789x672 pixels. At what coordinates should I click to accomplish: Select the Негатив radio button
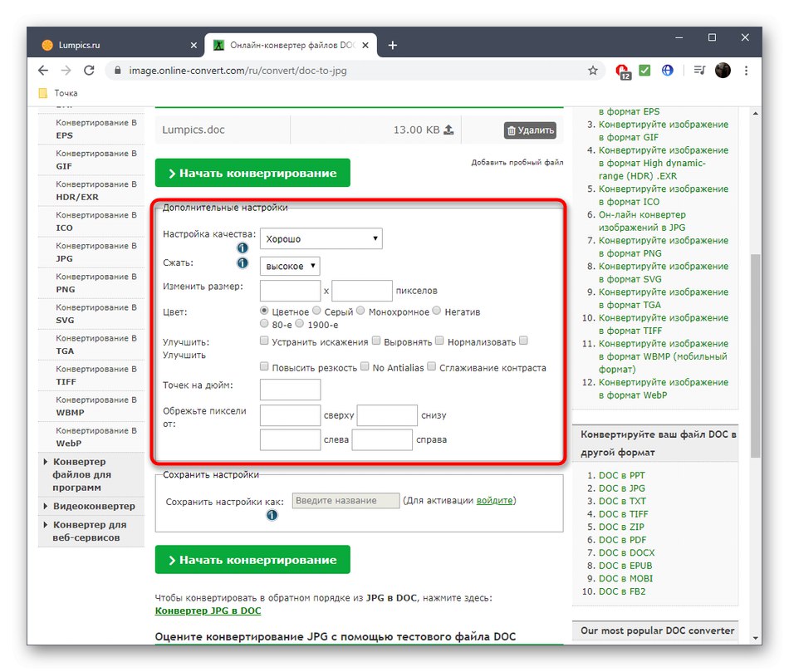(x=437, y=311)
